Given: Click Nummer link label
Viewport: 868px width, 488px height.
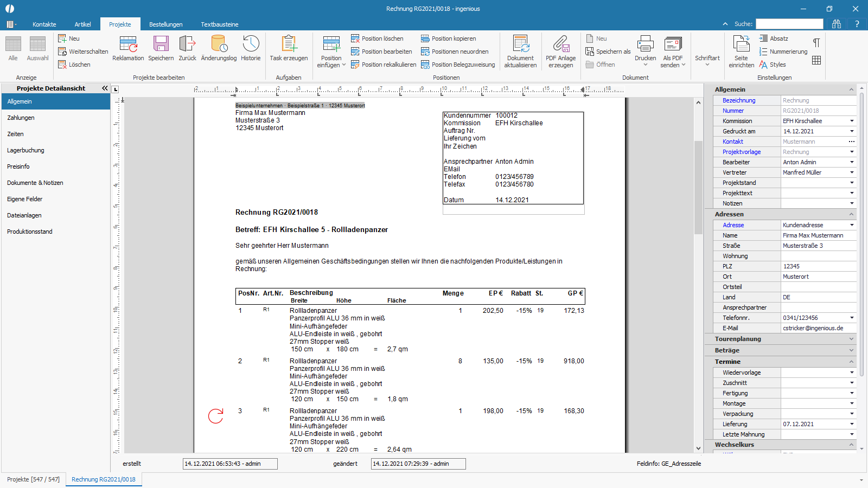Looking at the screenshot, I should (733, 111).
